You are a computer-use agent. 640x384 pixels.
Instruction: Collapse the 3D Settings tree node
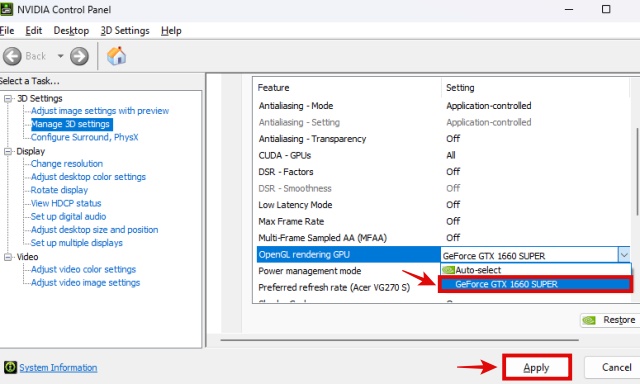8,98
